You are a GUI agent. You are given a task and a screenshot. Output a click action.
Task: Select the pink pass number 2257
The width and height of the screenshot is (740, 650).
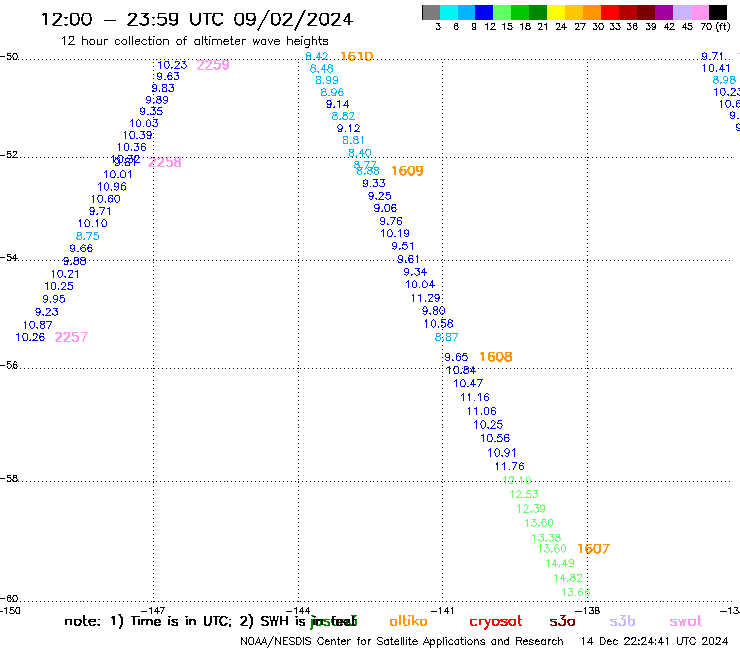tap(71, 337)
